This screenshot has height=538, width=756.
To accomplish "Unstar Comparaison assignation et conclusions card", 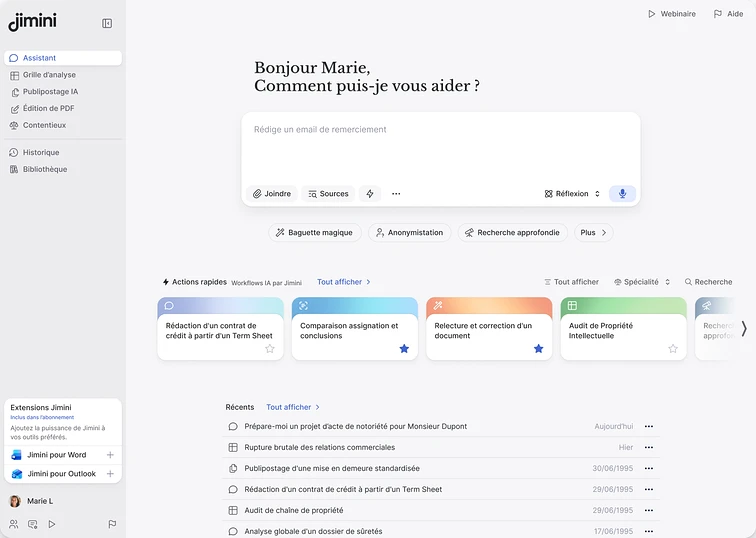I will click(404, 349).
